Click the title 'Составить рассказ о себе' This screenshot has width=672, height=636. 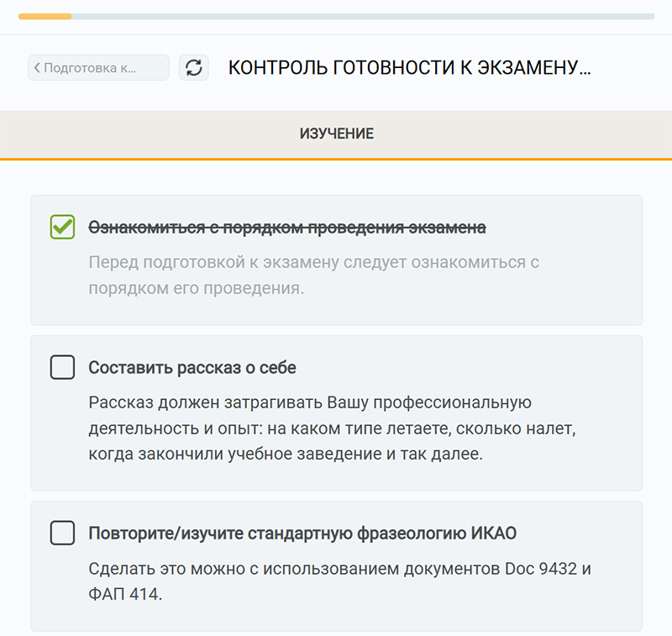pos(192,368)
